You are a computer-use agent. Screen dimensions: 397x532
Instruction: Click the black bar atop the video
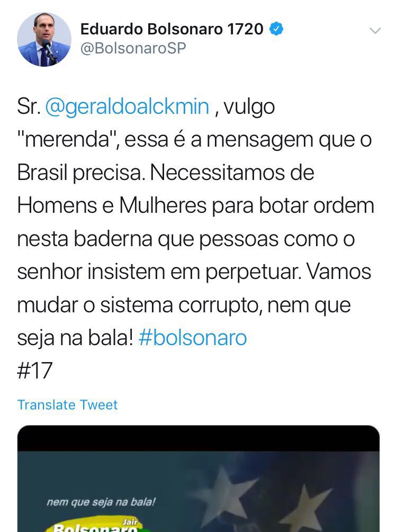point(198,438)
